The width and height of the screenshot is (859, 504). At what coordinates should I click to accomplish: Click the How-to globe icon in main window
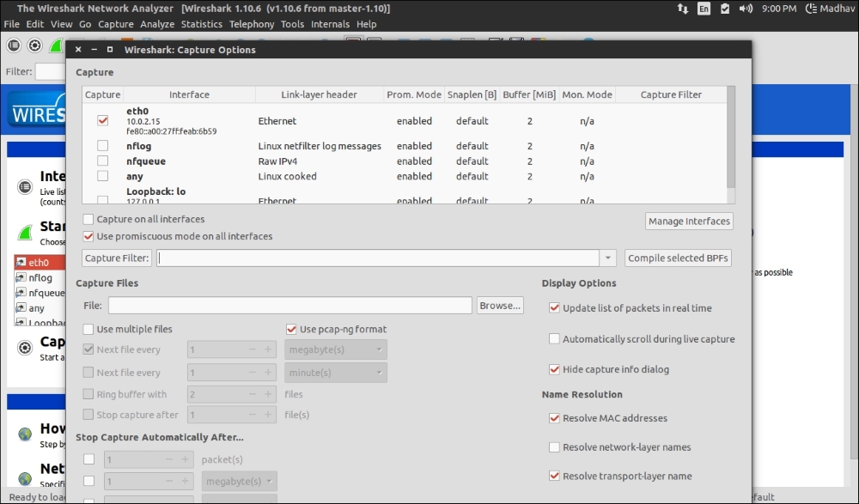25,434
